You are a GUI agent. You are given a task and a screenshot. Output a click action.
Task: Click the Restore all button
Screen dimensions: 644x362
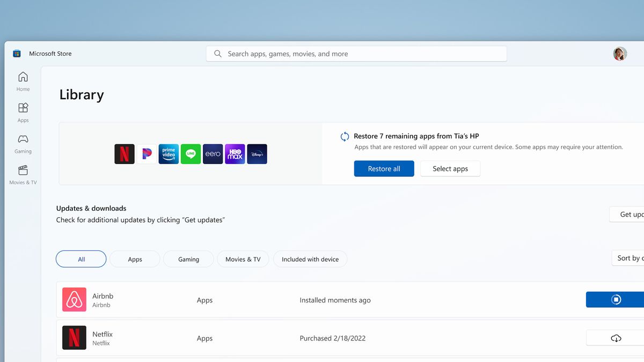click(384, 168)
